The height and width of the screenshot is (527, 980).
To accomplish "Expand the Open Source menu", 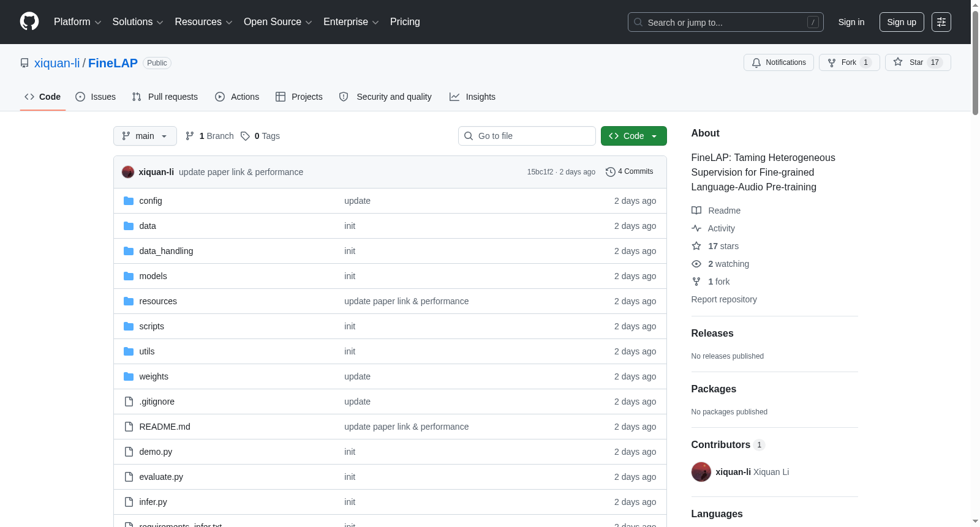I will [278, 22].
